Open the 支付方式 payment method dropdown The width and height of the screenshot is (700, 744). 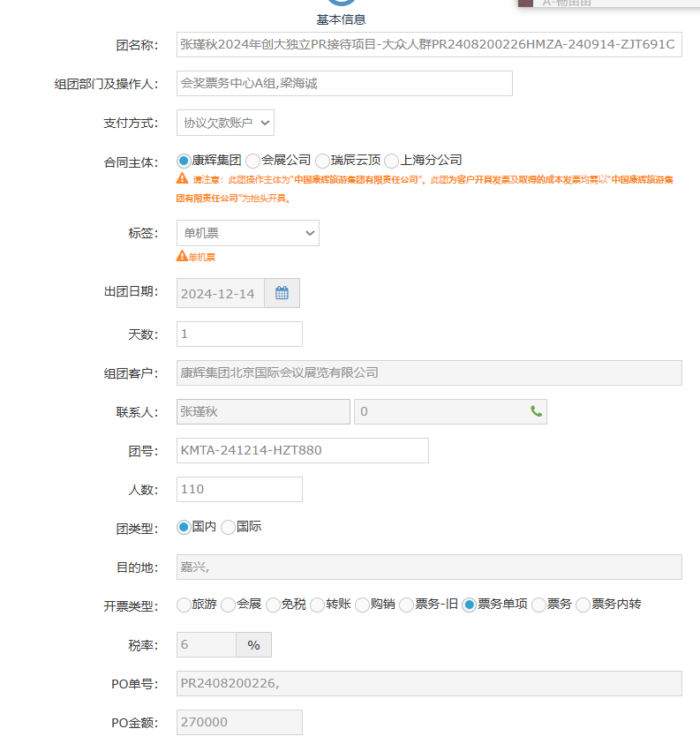click(225, 123)
